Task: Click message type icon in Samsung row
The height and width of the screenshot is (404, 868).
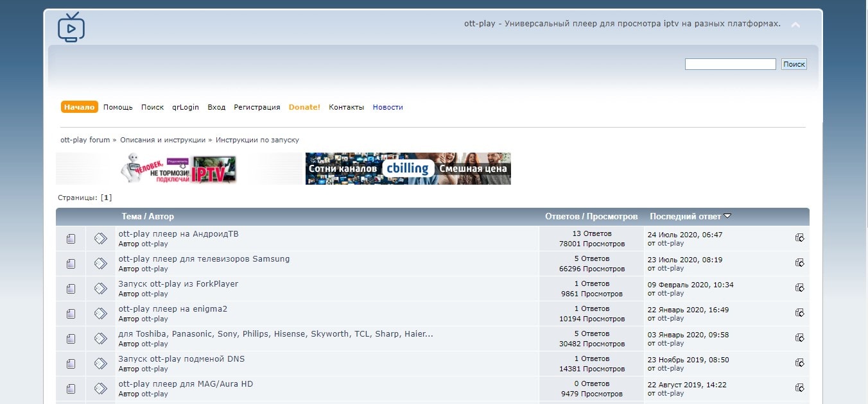Action: click(x=101, y=264)
